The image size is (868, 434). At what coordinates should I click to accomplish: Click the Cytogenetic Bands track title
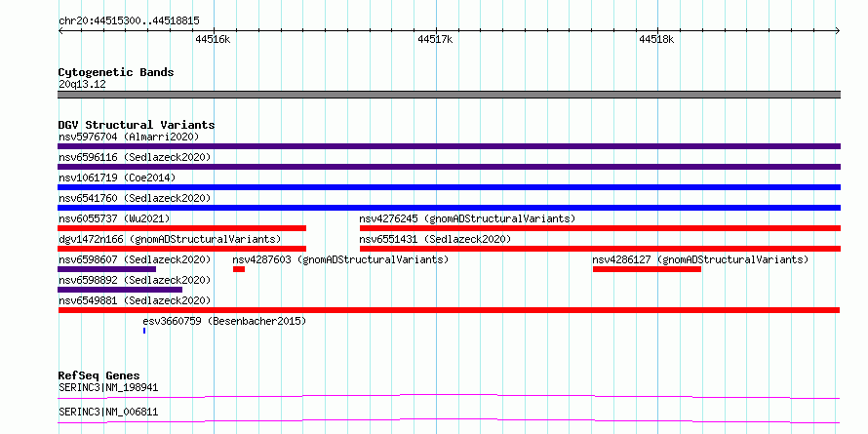(x=116, y=72)
